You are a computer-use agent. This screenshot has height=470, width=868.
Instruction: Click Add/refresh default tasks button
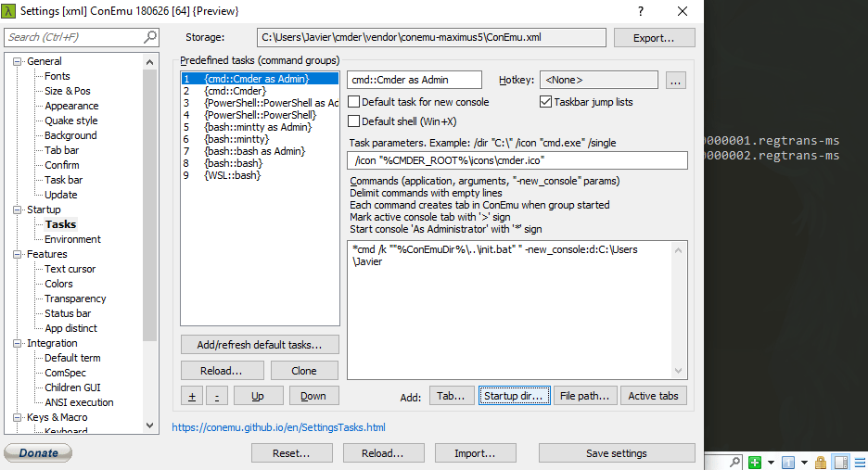pyautogui.click(x=260, y=345)
